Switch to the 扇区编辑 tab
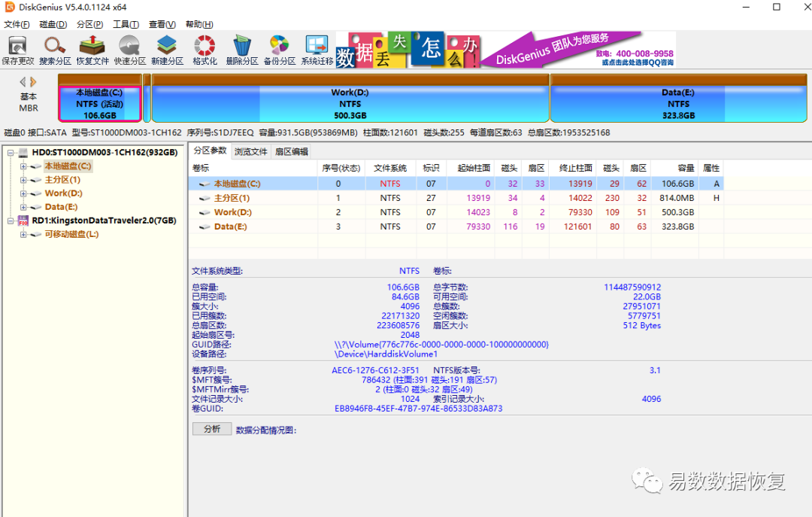 tap(291, 151)
